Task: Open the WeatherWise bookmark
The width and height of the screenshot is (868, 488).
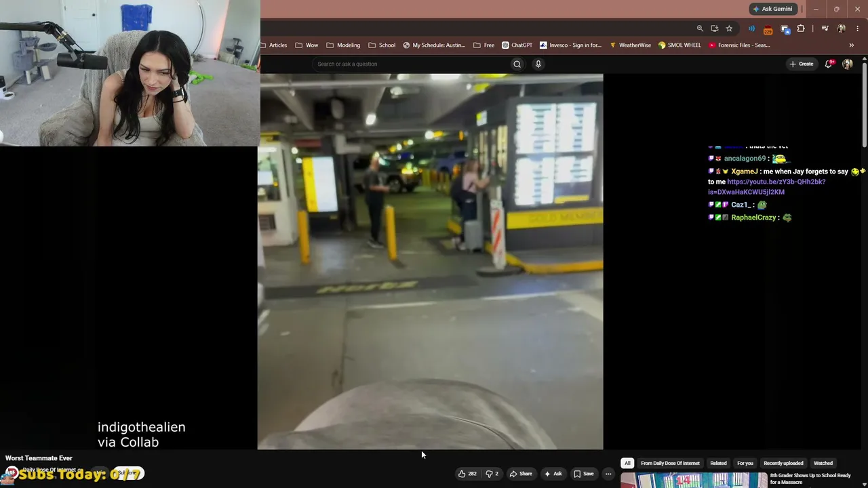Action: pyautogui.click(x=630, y=45)
